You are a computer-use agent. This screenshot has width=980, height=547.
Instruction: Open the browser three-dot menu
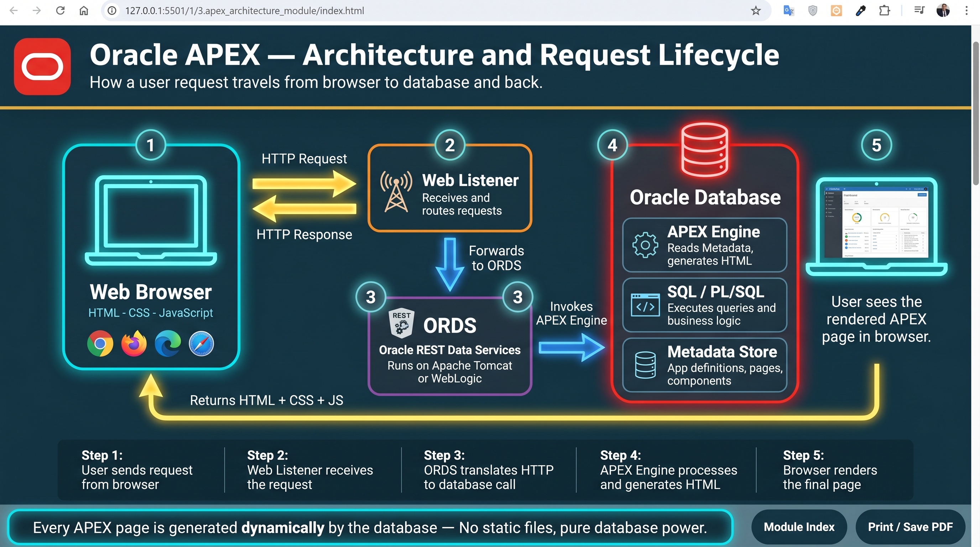click(966, 11)
